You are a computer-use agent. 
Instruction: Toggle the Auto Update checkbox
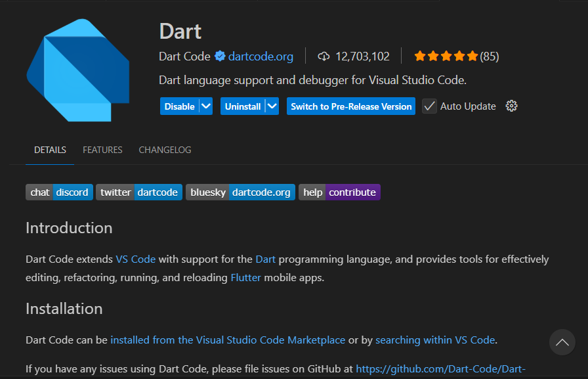(429, 106)
